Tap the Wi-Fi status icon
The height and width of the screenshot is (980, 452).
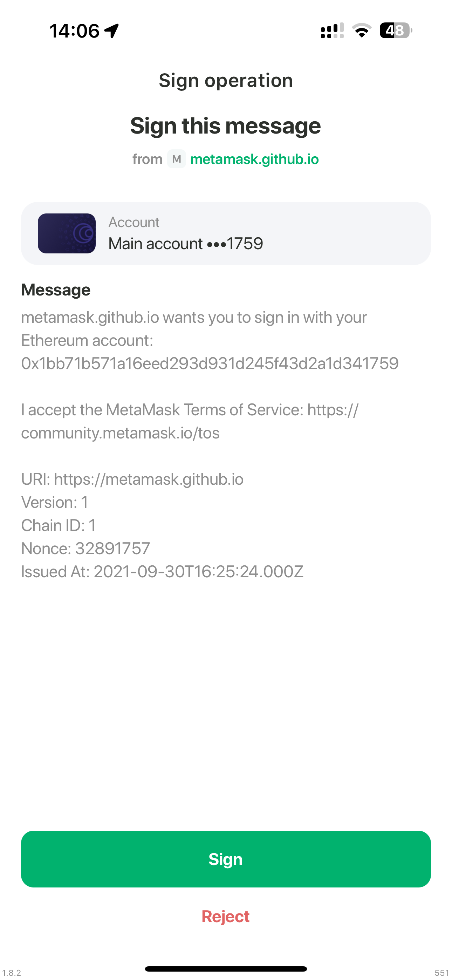(x=362, y=30)
